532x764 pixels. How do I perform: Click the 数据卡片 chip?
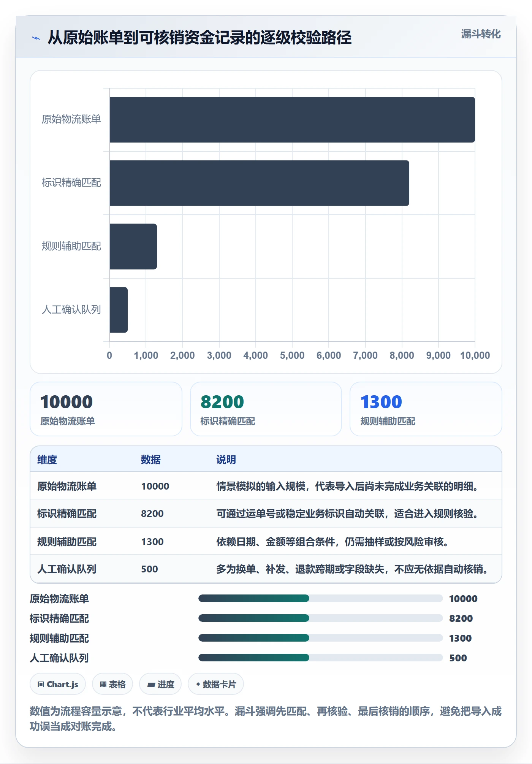point(216,684)
